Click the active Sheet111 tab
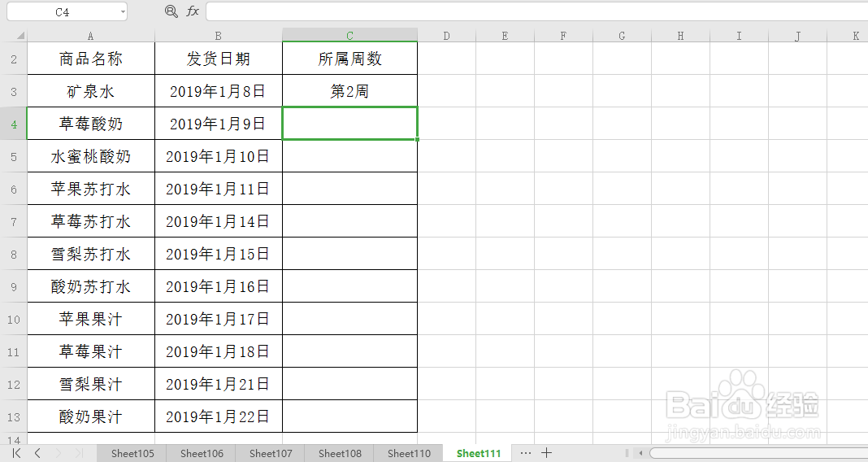 click(x=478, y=453)
